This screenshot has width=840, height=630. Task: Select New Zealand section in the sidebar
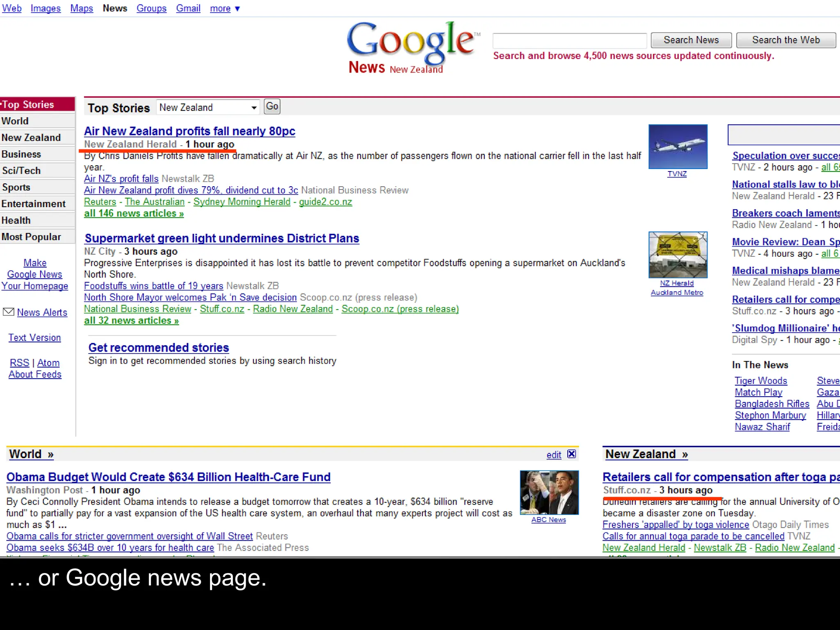(x=37, y=137)
